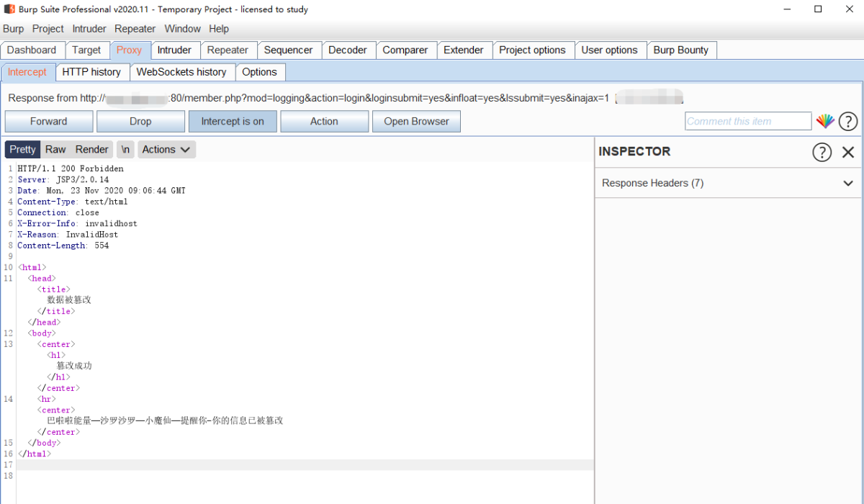Screen dimensions: 864x504
Task: Open the Actions dropdown in the editor
Action: (x=166, y=149)
